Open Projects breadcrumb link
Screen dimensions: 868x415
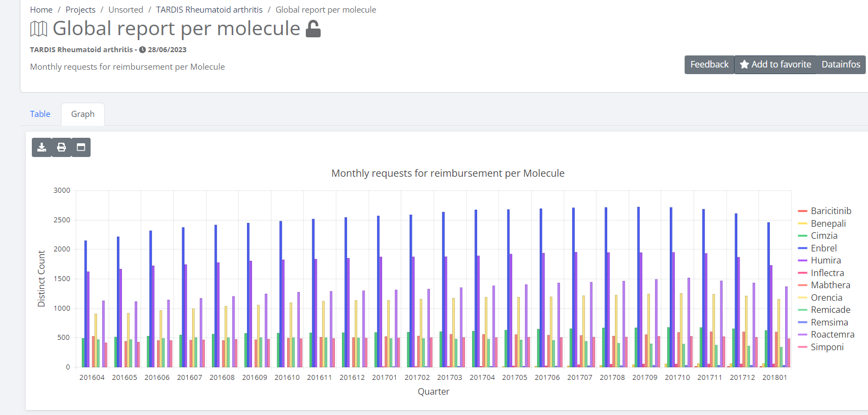point(80,10)
